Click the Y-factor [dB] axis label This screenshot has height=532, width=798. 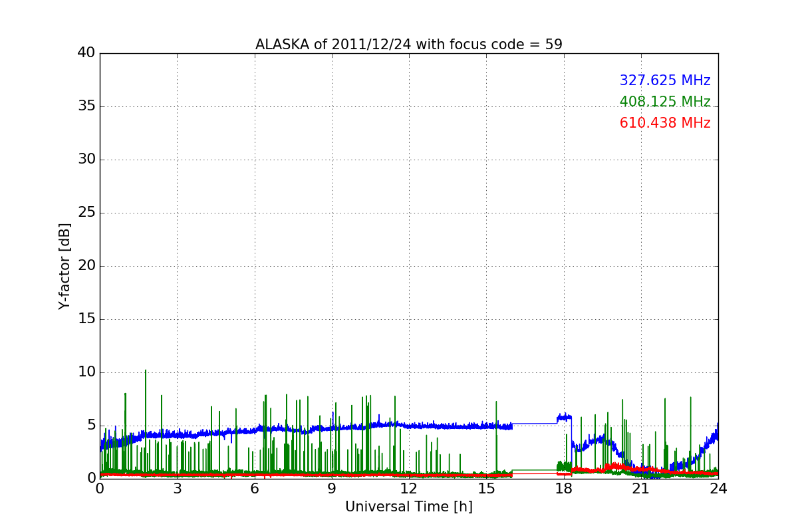65,266
